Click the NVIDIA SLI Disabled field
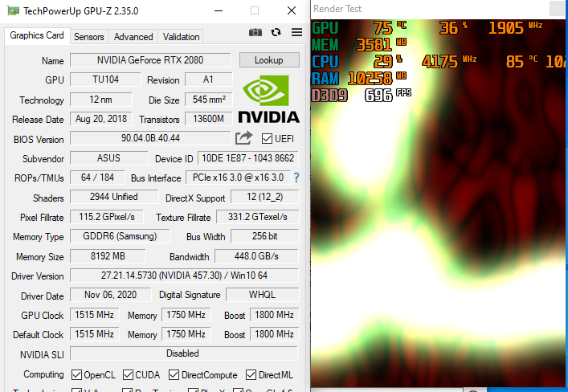Screen dimensions: 568x392 184,353
